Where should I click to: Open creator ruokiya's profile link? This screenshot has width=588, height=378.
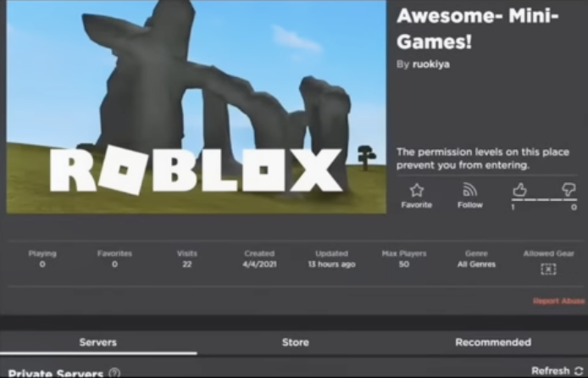(x=431, y=64)
